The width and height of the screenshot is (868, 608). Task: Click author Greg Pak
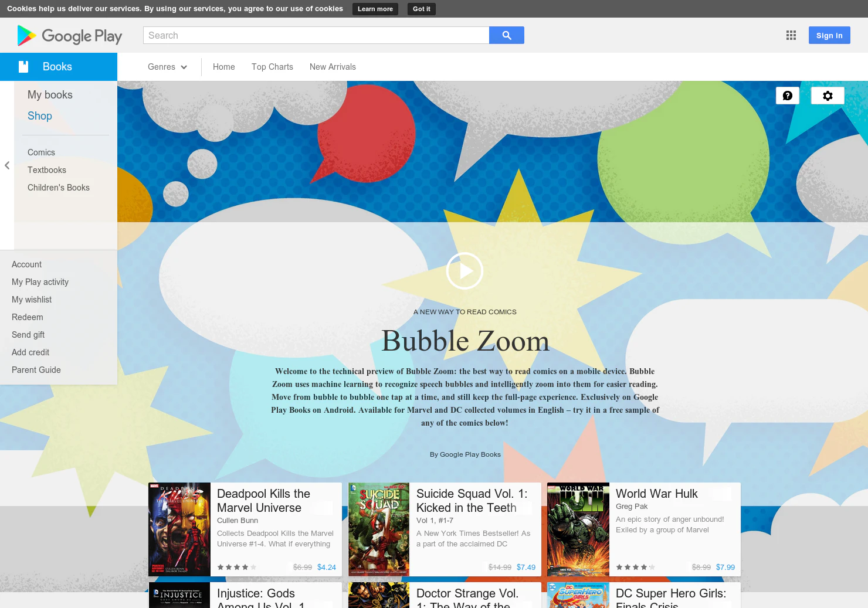632,507
